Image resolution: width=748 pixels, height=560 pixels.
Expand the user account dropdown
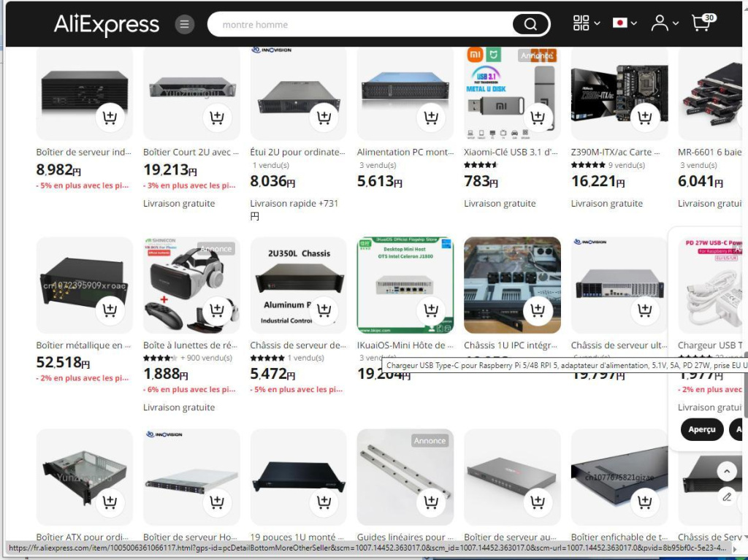coord(665,23)
